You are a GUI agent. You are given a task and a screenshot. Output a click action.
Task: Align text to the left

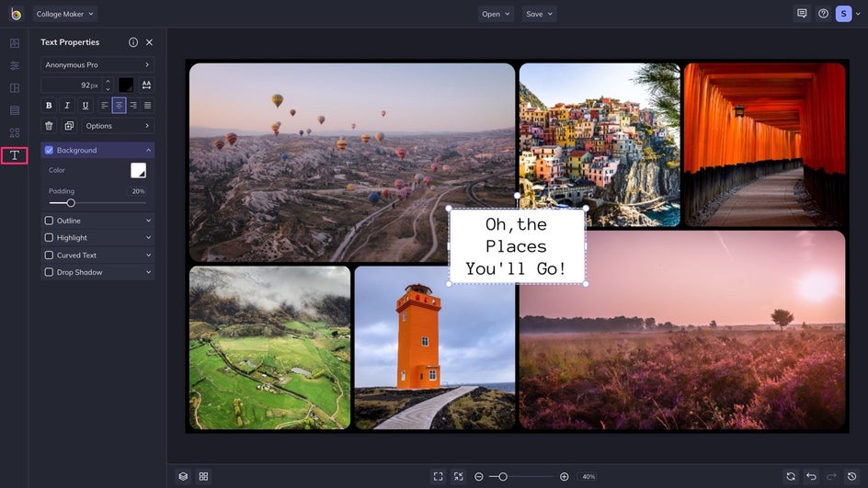click(104, 106)
